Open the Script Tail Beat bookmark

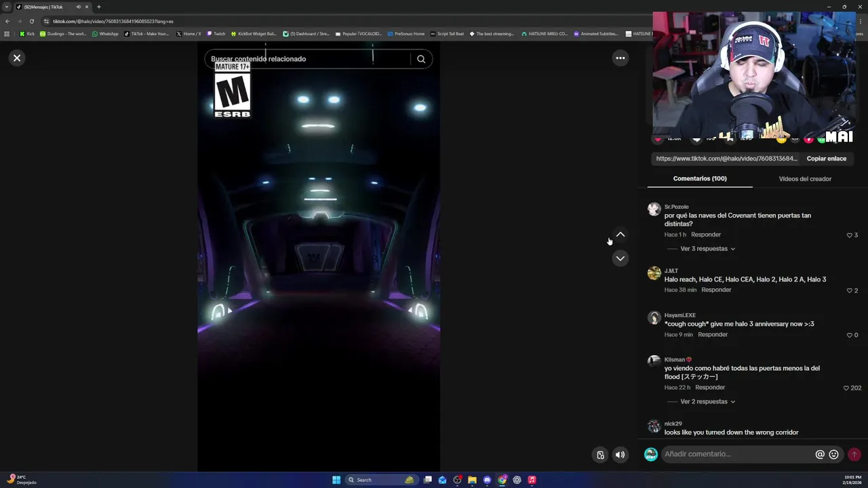pos(448,34)
